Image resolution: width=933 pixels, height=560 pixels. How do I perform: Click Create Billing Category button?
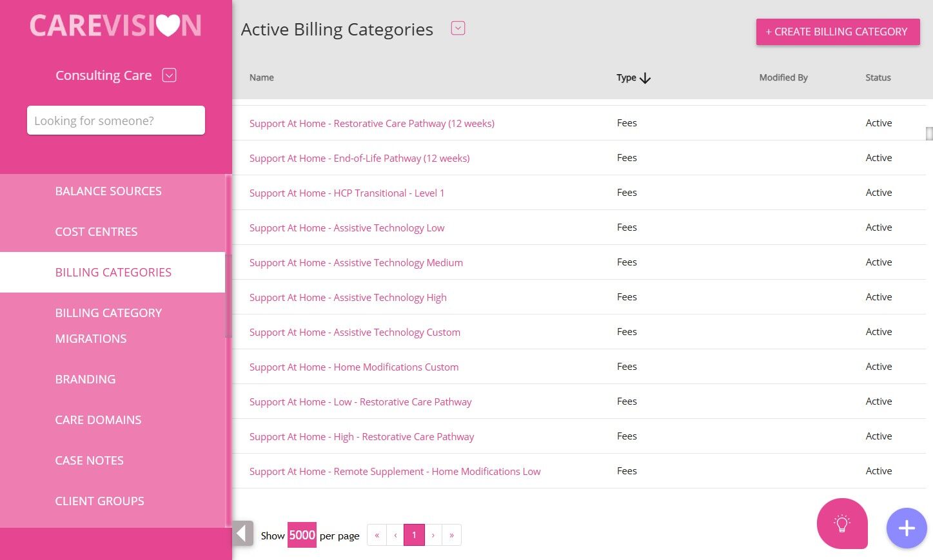(838, 32)
